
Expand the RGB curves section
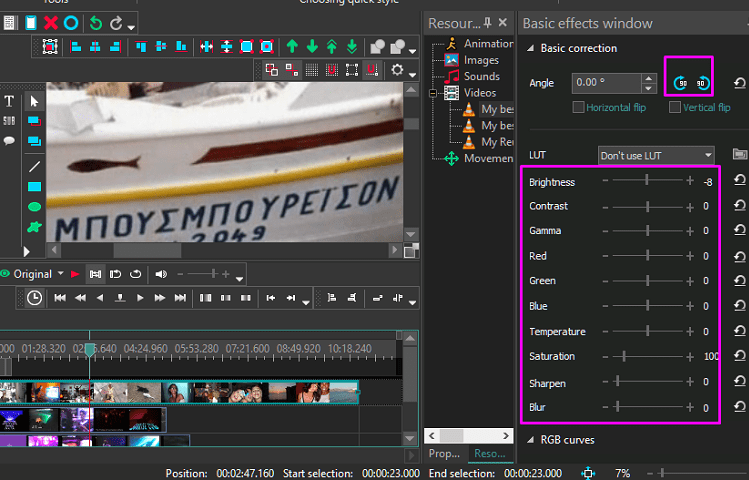pyautogui.click(x=530, y=440)
